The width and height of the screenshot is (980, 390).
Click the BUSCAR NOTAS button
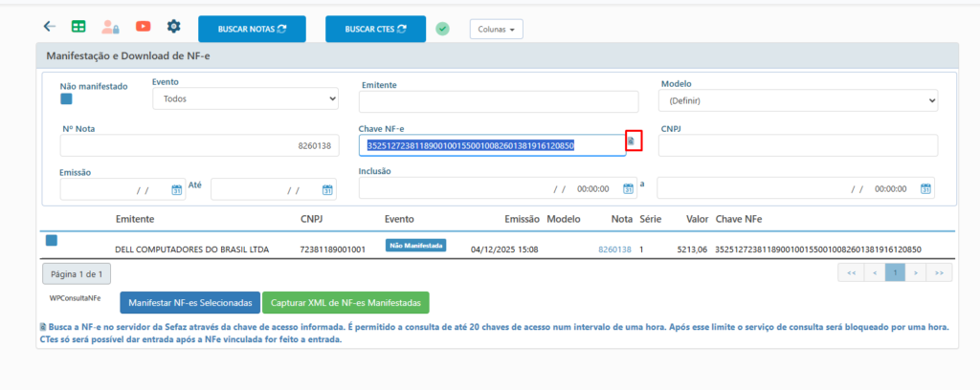coord(252,29)
